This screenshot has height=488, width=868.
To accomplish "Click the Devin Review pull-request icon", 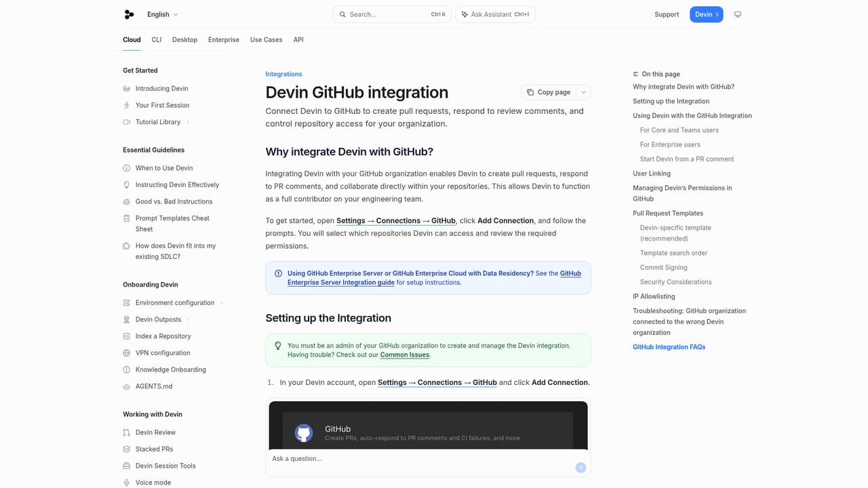I will (x=127, y=432).
